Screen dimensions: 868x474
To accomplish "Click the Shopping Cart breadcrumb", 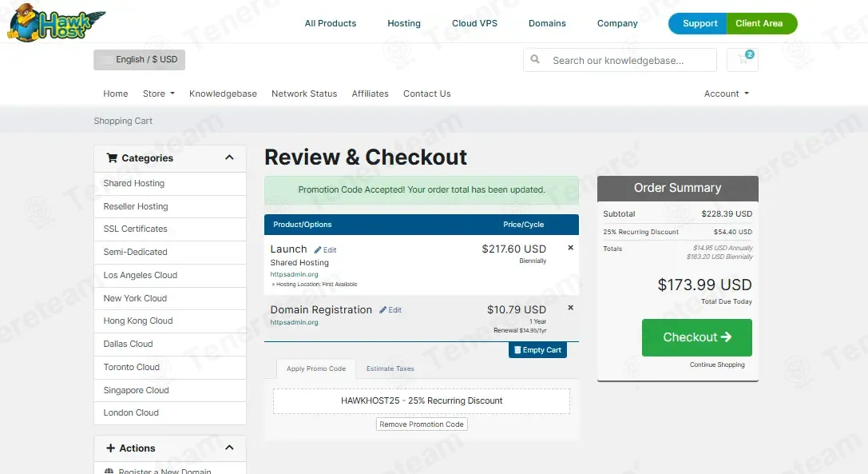I will tap(123, 121).
